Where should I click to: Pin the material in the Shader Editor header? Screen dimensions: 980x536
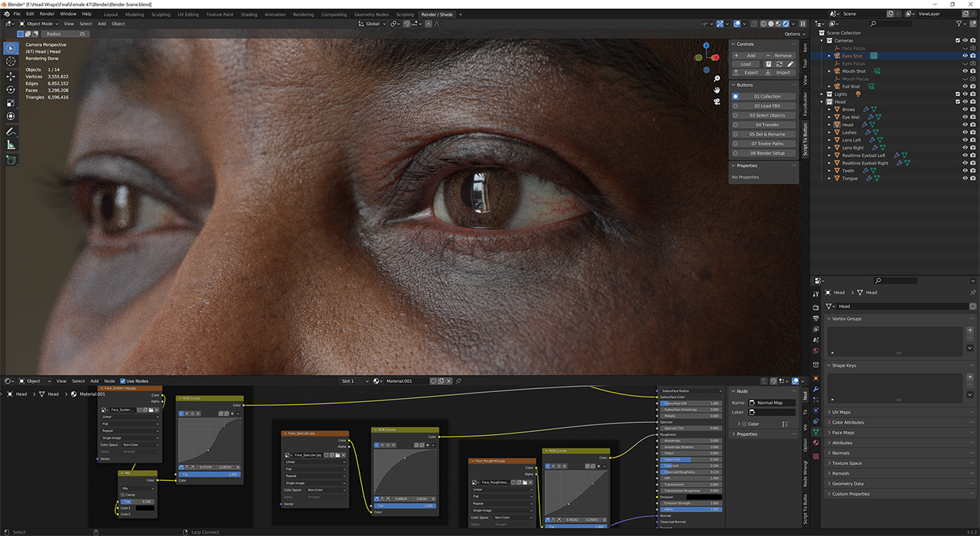click(459, 381)
